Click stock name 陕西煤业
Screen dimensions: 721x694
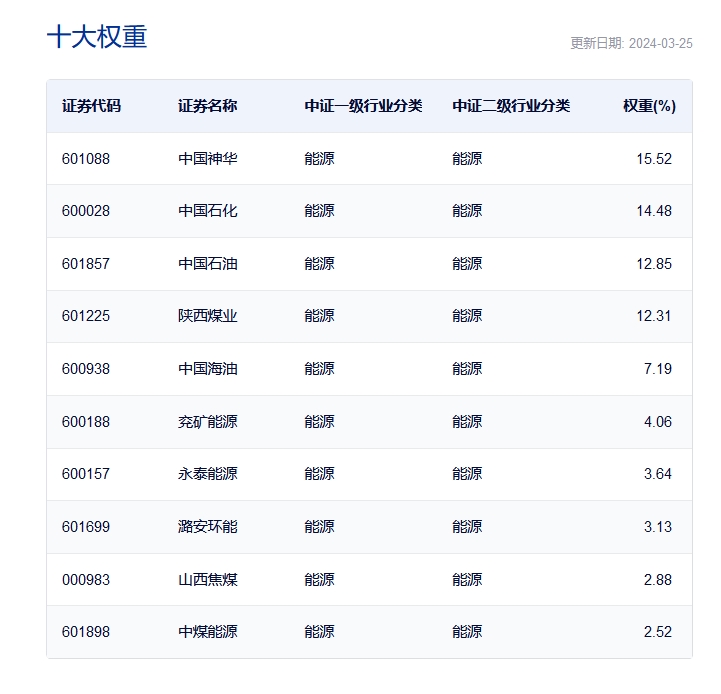pyautogui.click(x=208, y=315)
